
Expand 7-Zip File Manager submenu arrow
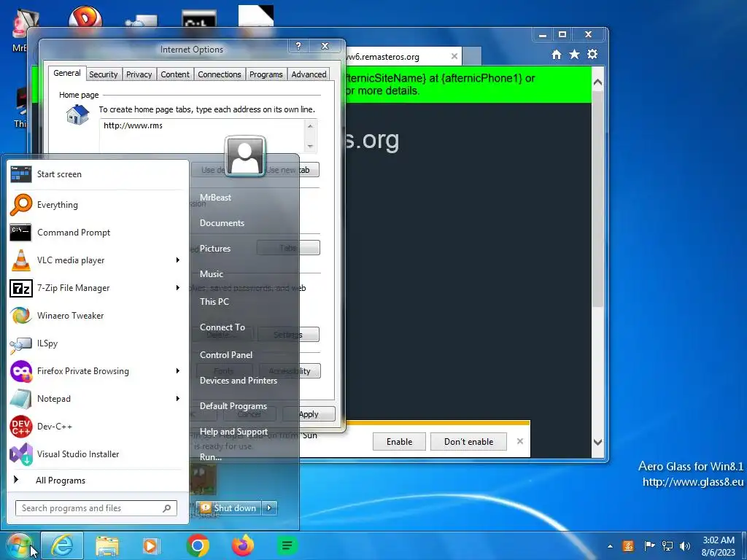pos(178,287)
